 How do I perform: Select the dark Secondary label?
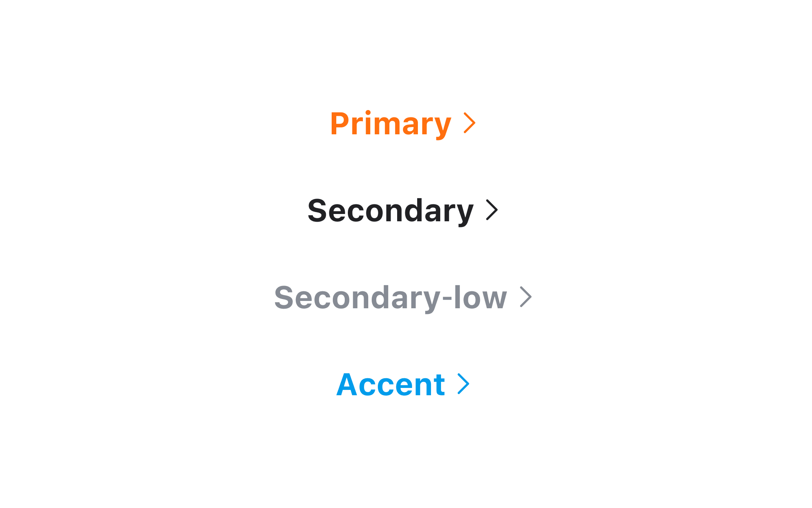(x=390, y=211)
